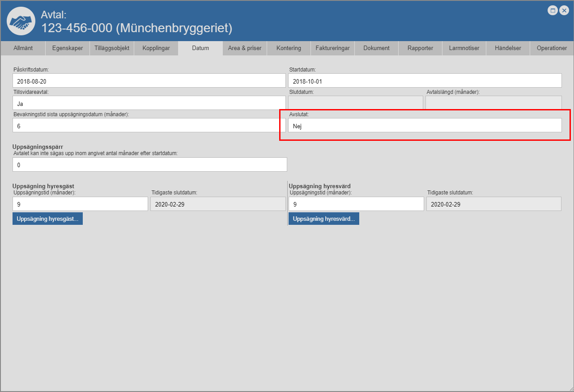Select the Area & priser tab
The width and height of the screenshot is (574, 392).
pyautogui.click(x=245, y=48)
